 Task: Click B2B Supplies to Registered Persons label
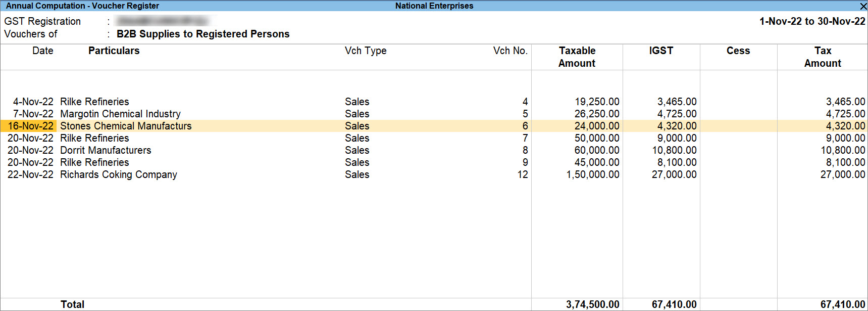(203, 34)
